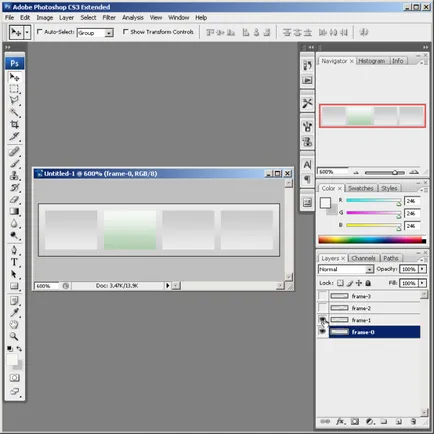Enable Auto-Select checkbox
Viewport: 434px width, 434px height.
click(x=40, y=32)
